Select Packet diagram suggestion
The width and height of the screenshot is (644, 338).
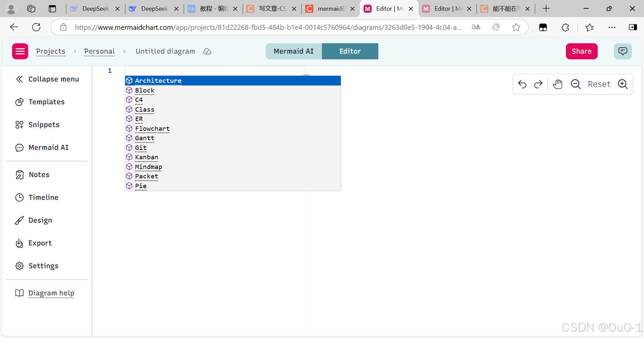233,176
